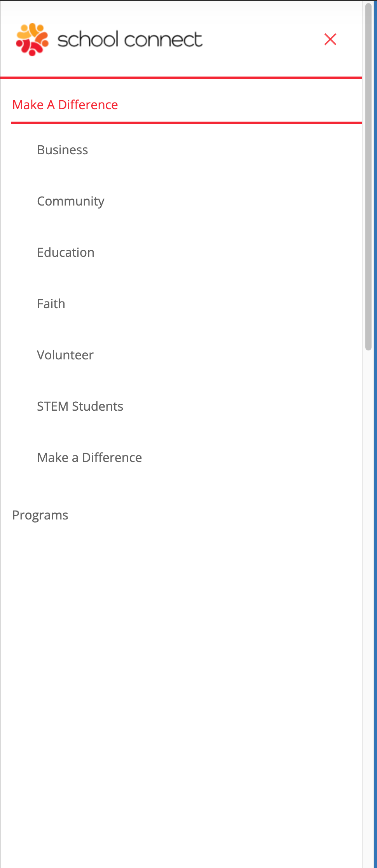Collapse the red Make A Difference section
The height and width of the screenshot is (868, 377).
(65, 105)
